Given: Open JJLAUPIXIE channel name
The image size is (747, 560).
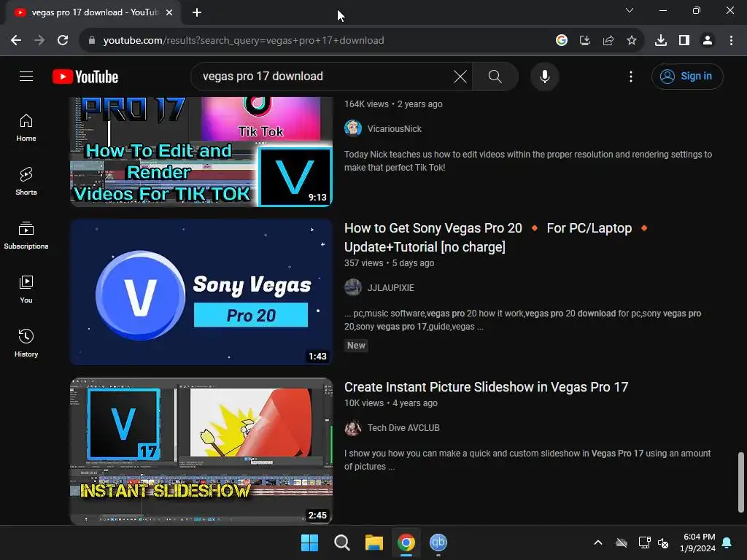Looking at the screenshot, I should coord(391,287).
